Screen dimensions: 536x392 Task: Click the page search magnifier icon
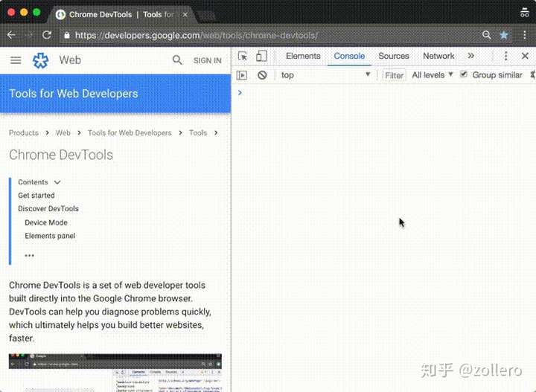pyautogui.click(x=177, y=60)
